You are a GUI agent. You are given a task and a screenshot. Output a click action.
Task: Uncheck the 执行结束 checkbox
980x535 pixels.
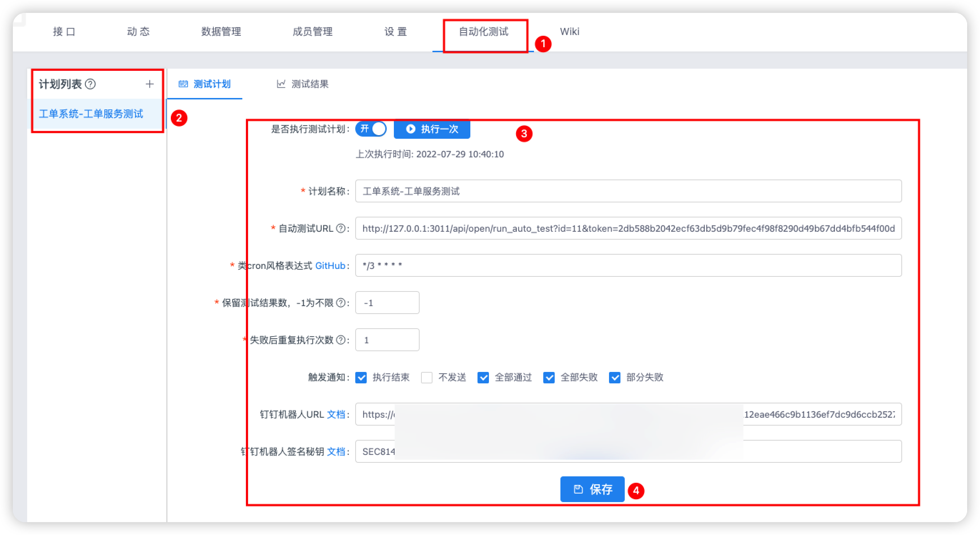click(x=361, y=377)
